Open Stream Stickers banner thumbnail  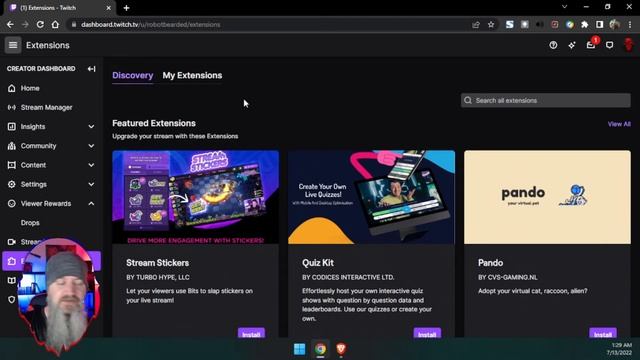pyautogui.click(x=196, y=197)
